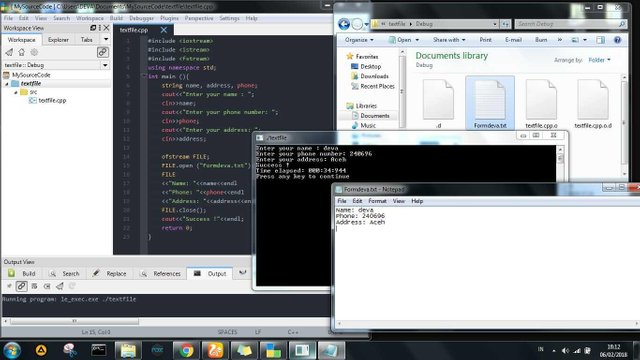Show more Explorer toolbar commands chevron
Screen dimensions: 640x360
click(560, 40)
